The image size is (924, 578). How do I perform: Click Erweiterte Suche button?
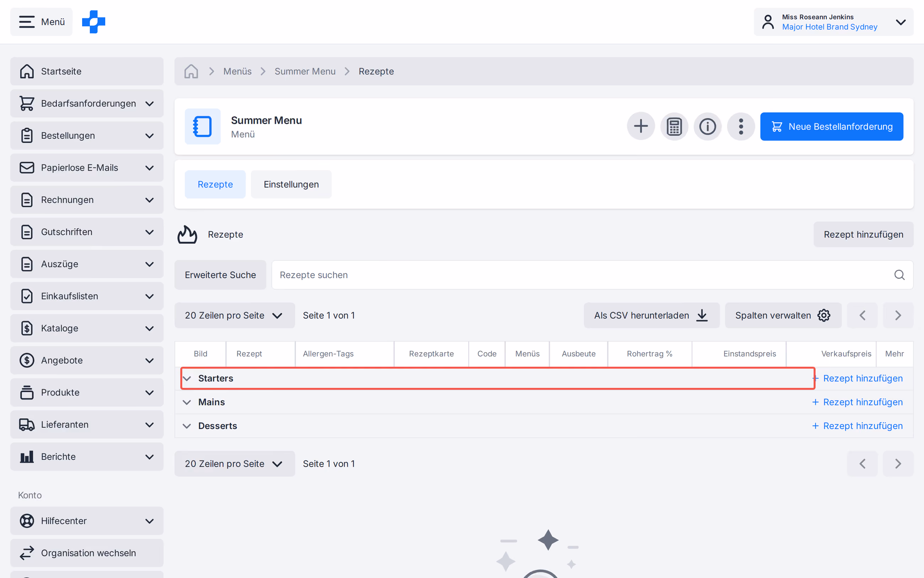pyautogui.click(x=220, y=275)
